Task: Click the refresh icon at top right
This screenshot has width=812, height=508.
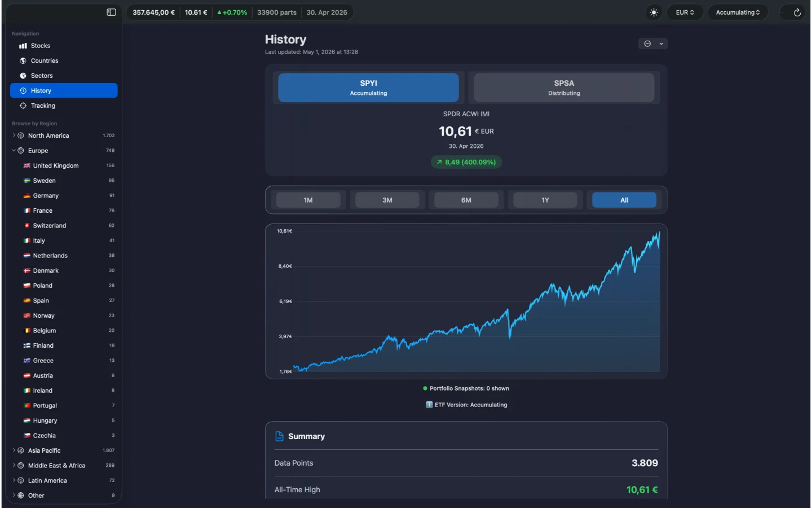Action: pyautogui.click(x=797, y=12)
